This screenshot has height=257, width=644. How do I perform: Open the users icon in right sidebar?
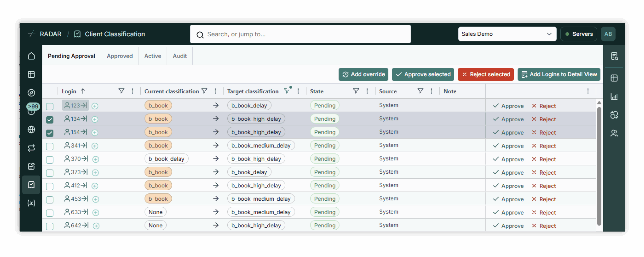614,133
